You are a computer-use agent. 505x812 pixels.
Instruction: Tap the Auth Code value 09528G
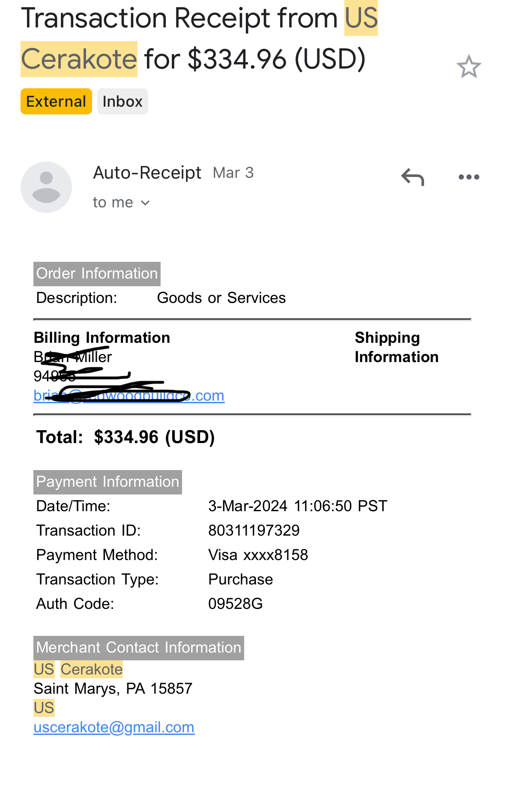tap(236, 604)
